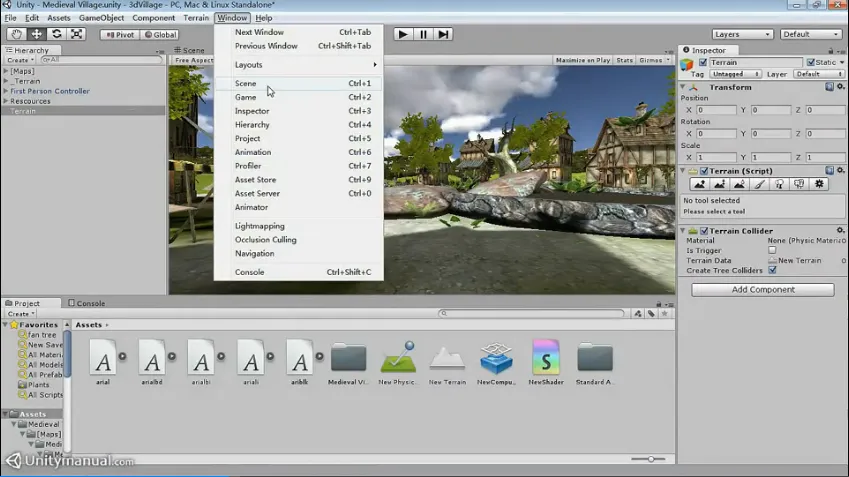This screenshot has width=849, height=477.
Task: Select the New Physic.. material asset
Action: point(398,362)
